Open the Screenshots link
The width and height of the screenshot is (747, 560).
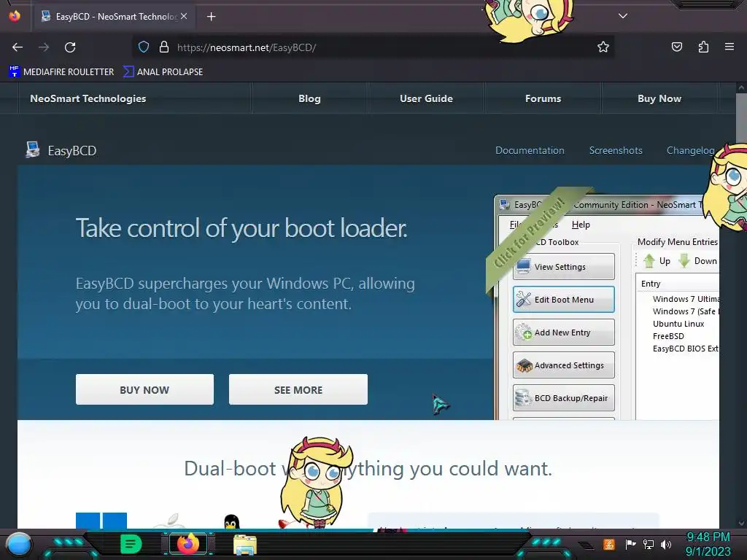(x=616, y=150)
